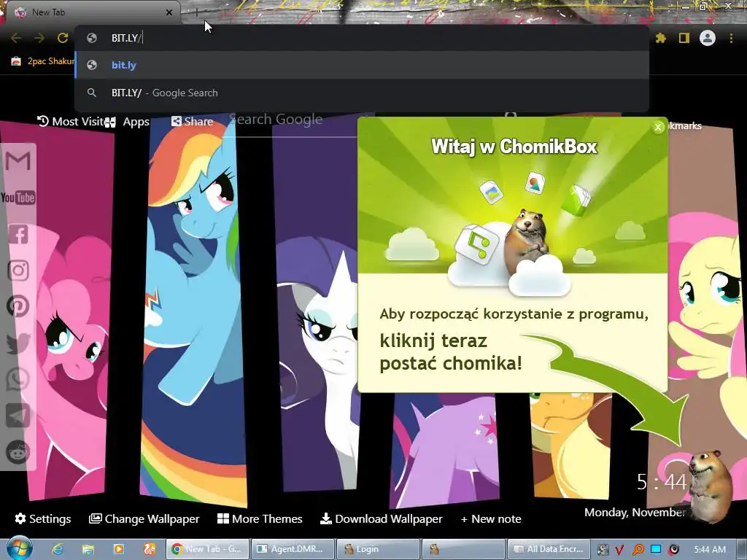
Task: Open Reddit from the sidebar
Action: (x=18, y=452)
